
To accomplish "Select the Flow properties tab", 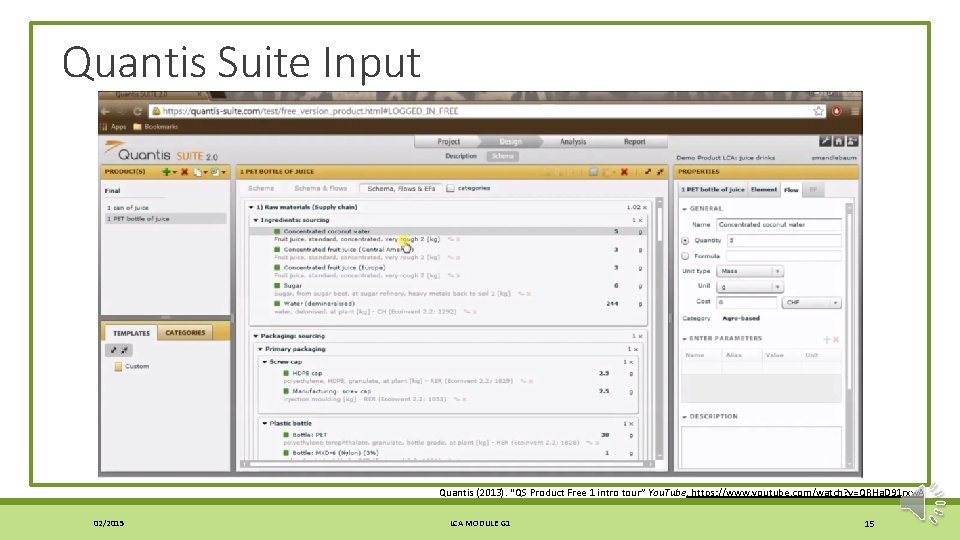I will click(792, 190).
